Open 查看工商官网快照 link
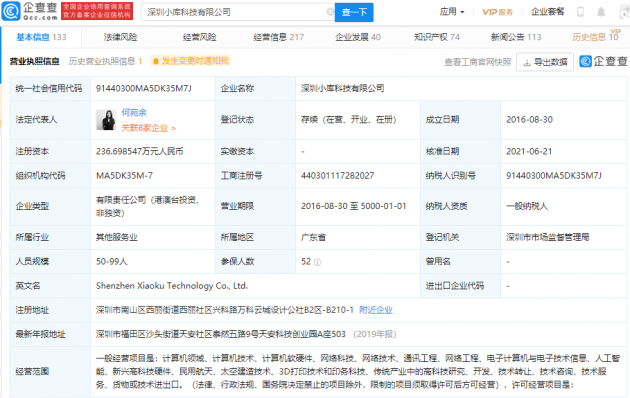Viewport: 630px width, 398px height. pyautogui.click(x=477, y=62)
